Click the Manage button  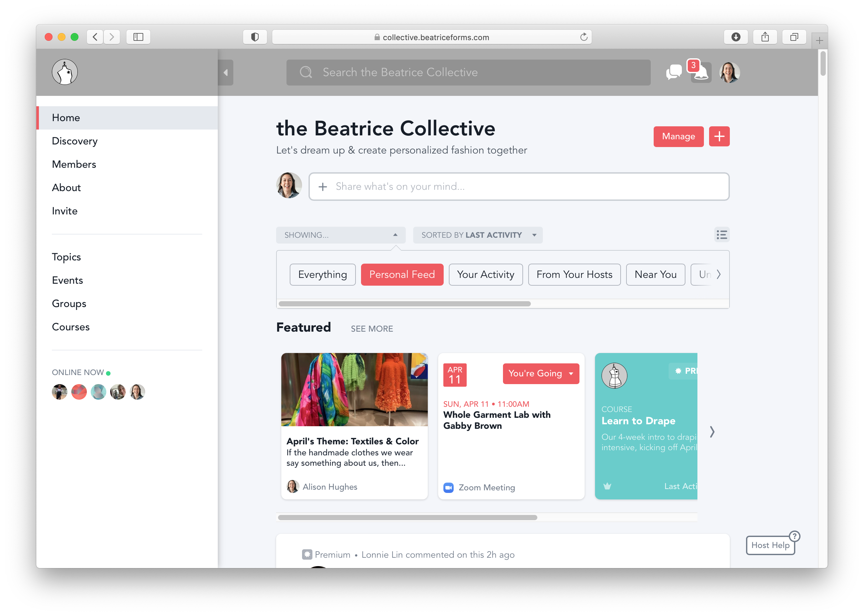tap(678, 137)
